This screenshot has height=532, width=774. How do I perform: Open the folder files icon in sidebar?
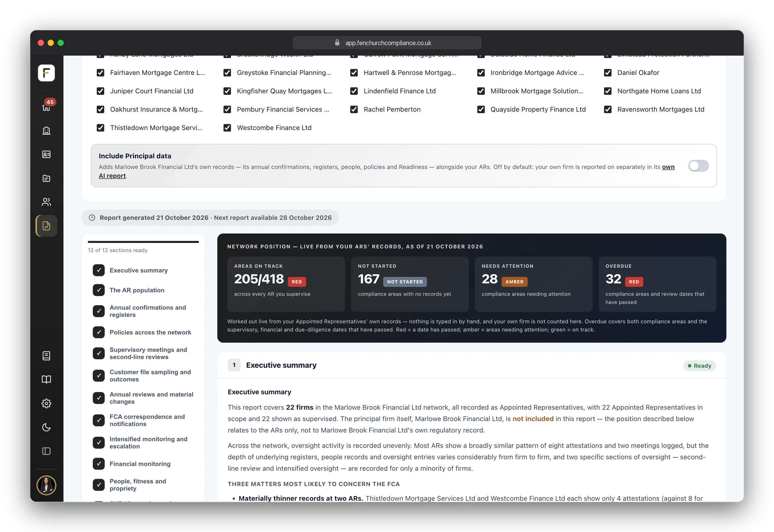(x=46, y=178)
